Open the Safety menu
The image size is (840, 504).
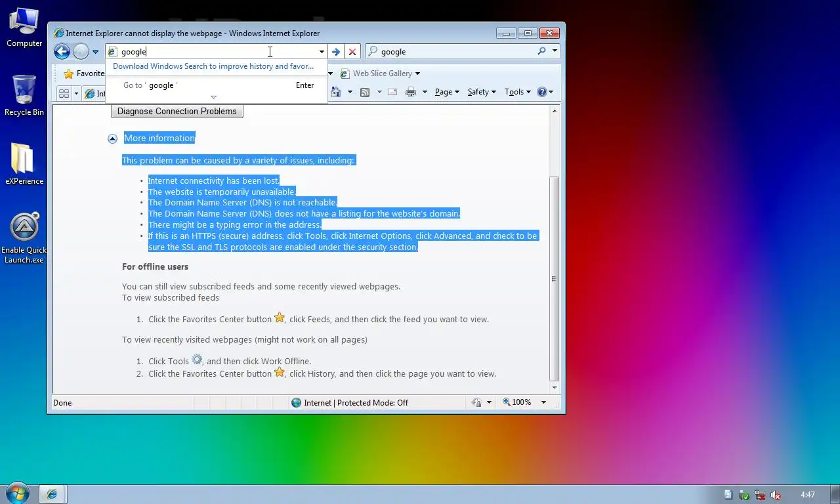482,92
